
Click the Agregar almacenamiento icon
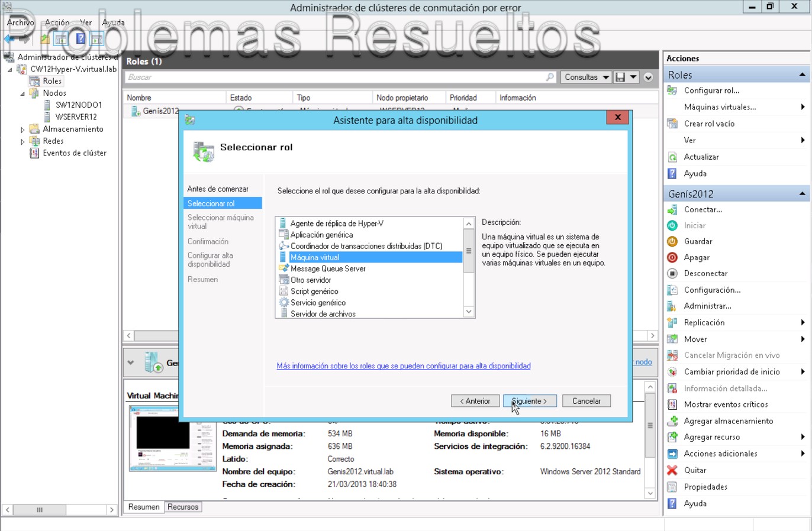click(x=672, y=421)
